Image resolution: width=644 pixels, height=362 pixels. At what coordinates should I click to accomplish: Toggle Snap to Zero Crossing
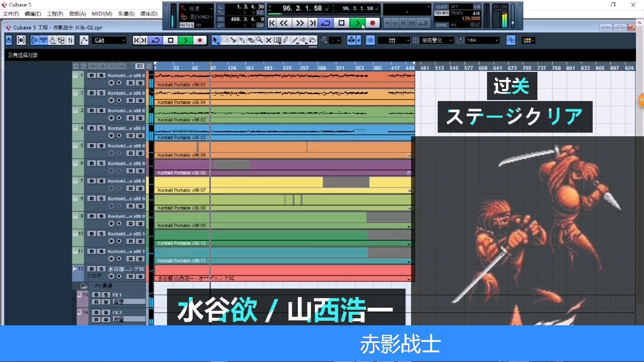(x=511, y=40)
